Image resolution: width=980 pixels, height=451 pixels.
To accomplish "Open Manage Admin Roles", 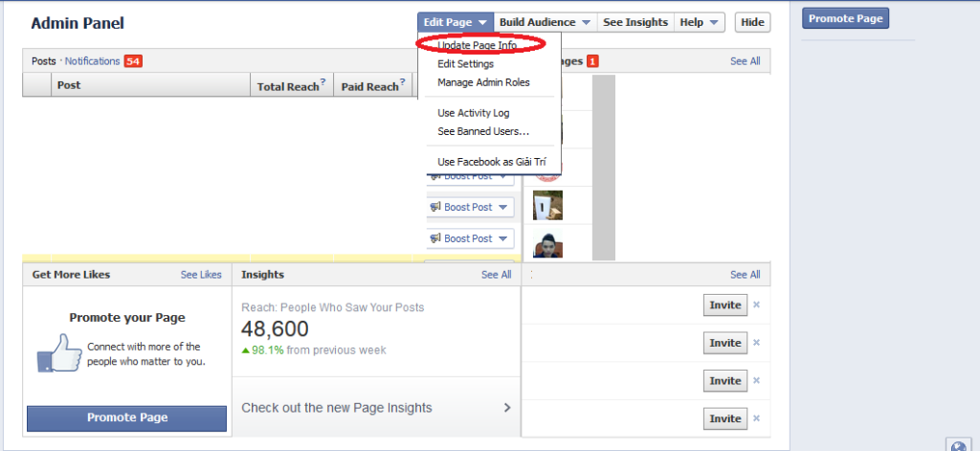I will (x=483, y=82).
